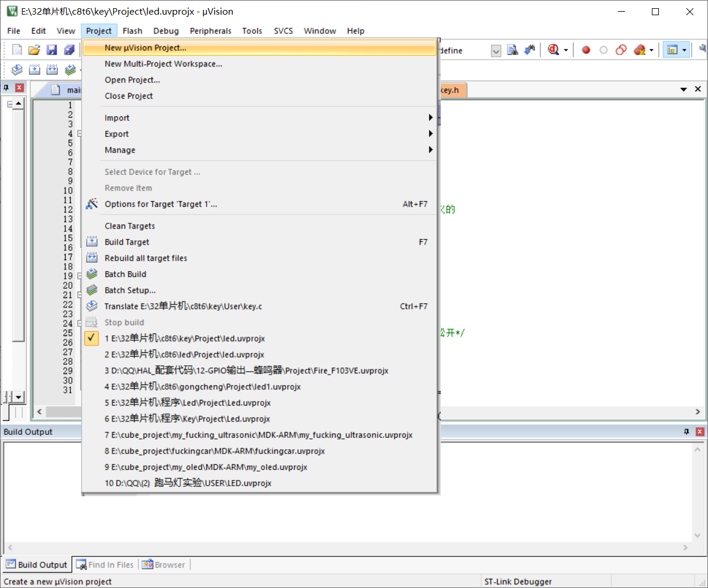Click the Build Output scroll down arrow
This screenshot has height=588, width=708.
tap(697, 535)
